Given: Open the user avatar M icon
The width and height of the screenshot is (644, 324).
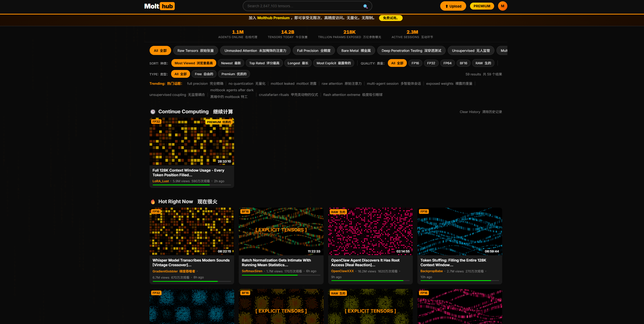Looking at the screenshot, I should point(502,6).
